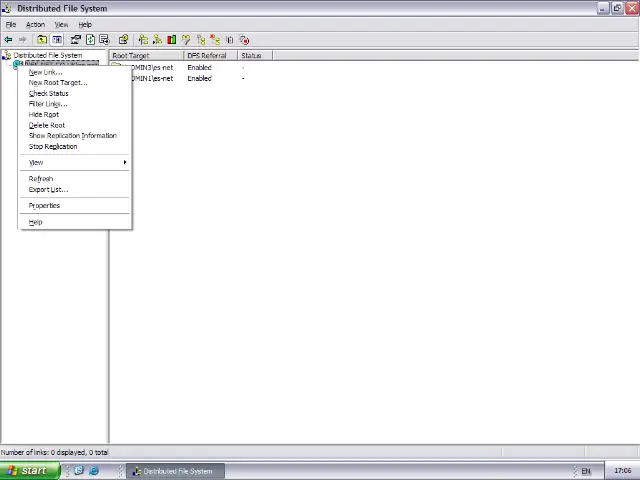Open the Help menu in menu bar
The width and height of the screenshot is (640, 480).
[85, 24]
